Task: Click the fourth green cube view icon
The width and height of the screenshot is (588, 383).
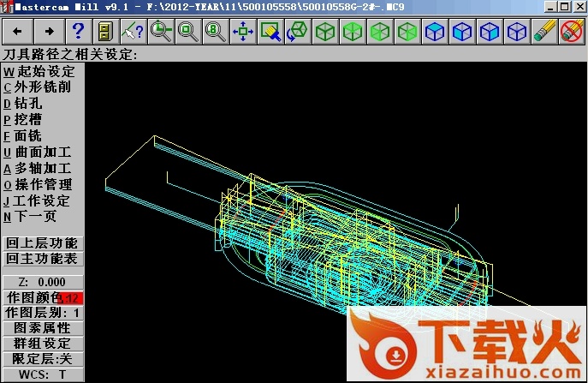Action: point(407,31)
